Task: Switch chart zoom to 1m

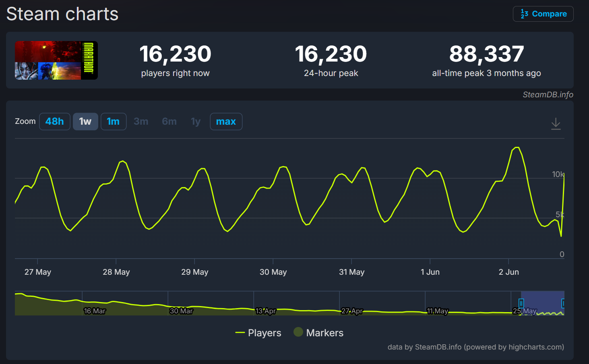Action: 114,121
